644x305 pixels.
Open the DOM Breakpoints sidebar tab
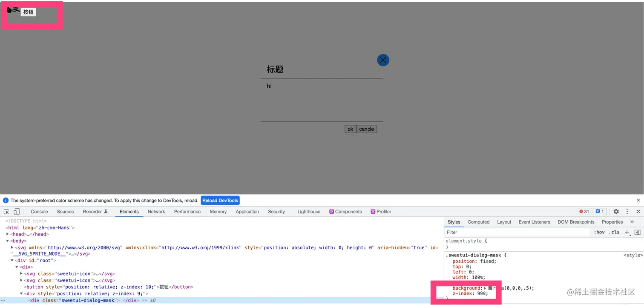[576, 222]
